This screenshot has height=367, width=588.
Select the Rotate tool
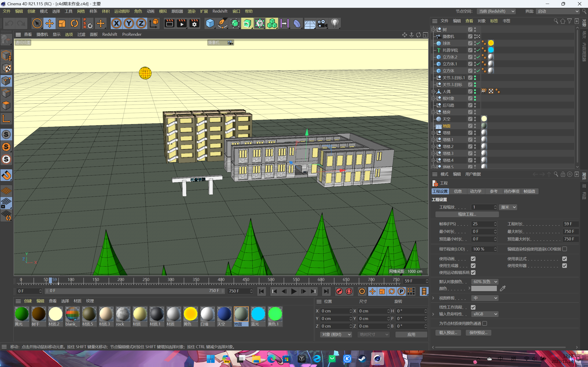(x=74, y=23)
